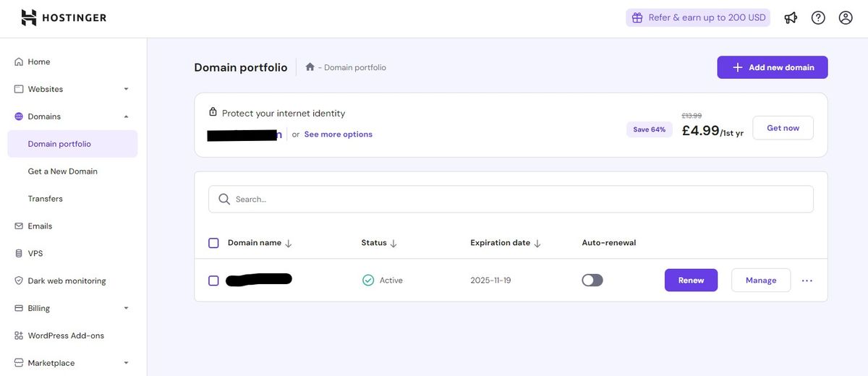Expand the Marketplace menu arrow
868x376 pixels.
pyautogui.click(x=126, y=363)
